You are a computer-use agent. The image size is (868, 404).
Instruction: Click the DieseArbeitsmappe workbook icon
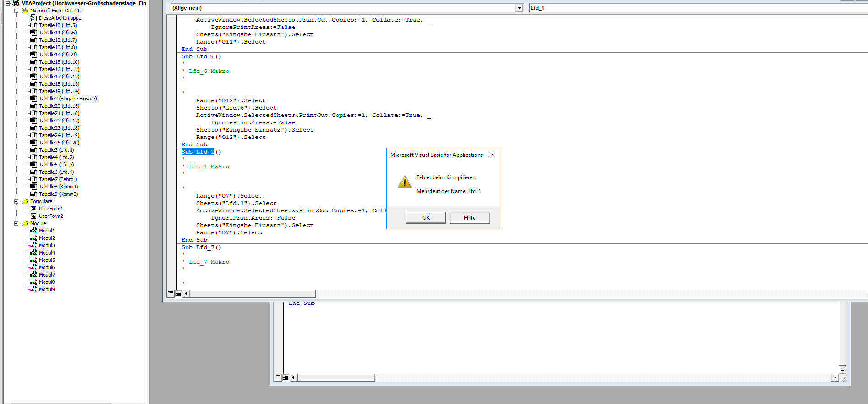point(33,18)
